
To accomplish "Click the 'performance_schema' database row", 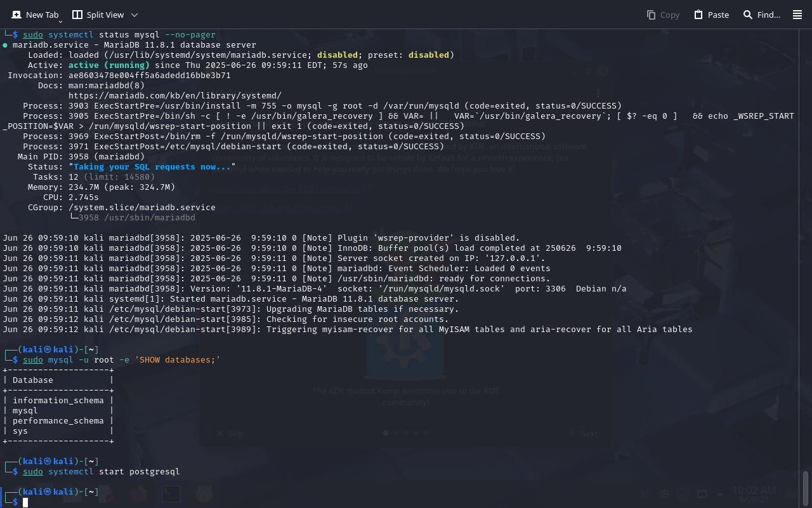I will (58, 421).
